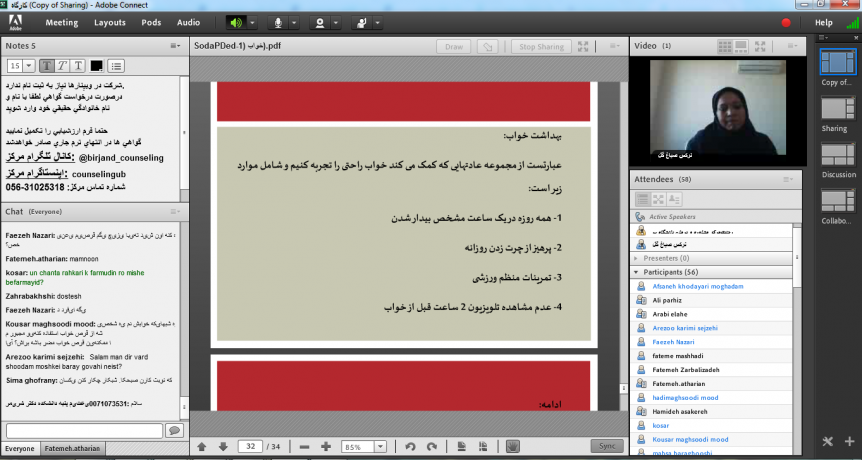Open the Help menu
This screenshot has width=862, height=460.
(x=824, y=23)
